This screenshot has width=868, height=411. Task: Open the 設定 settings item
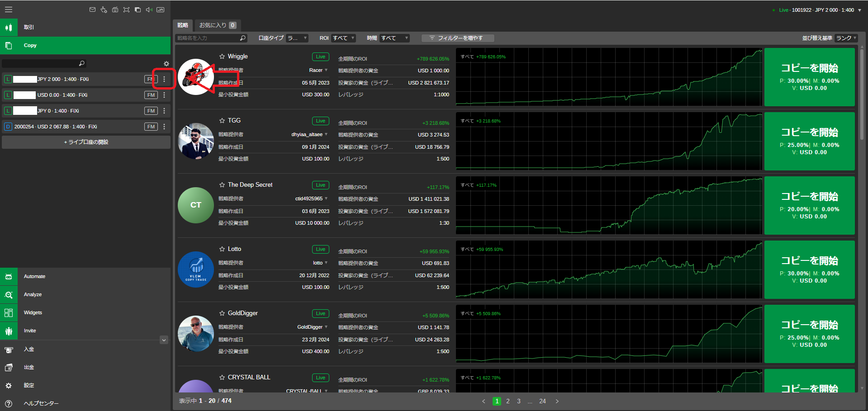tap(85, 385)
